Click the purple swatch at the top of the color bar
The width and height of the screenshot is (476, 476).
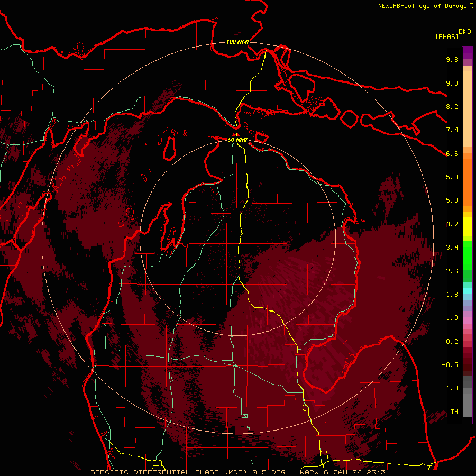(467, 53)
